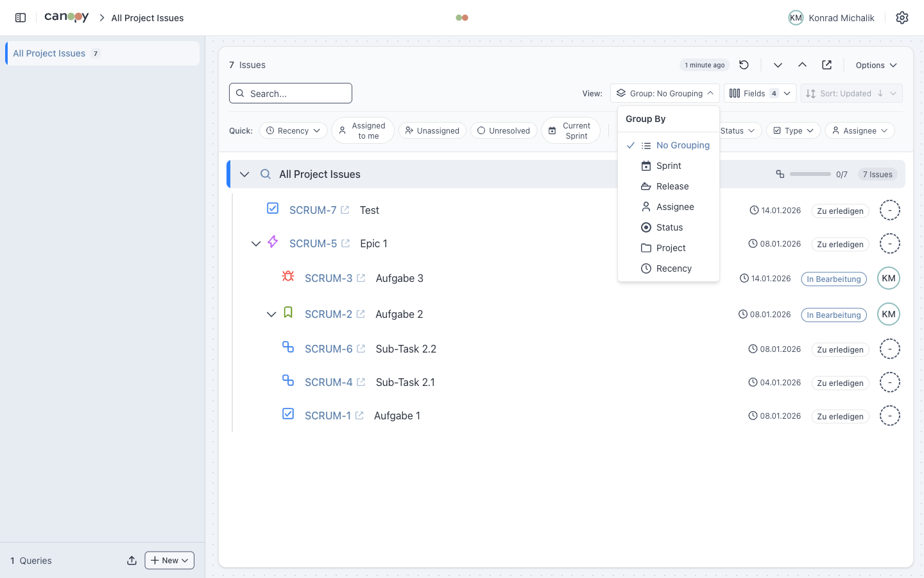This screenshot has width=924, height=578.
Task: Open issues in external window icon
Action: pyautogui.click(x=826, y=65)
